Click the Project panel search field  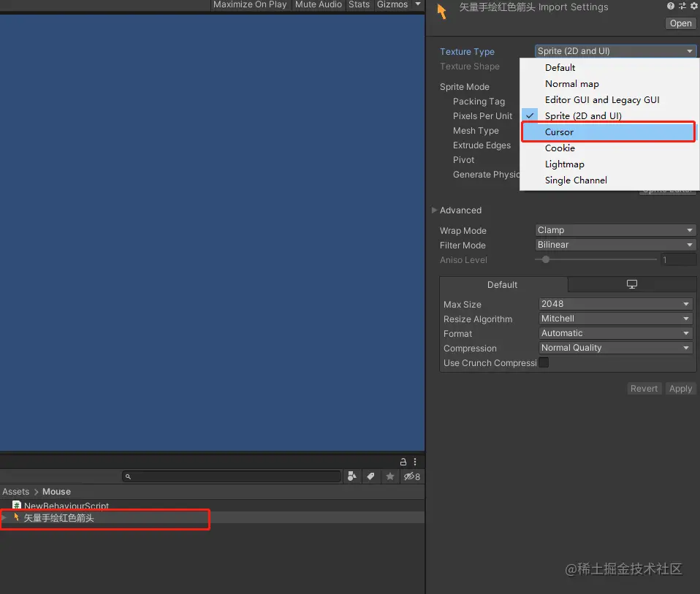point(232,476)
